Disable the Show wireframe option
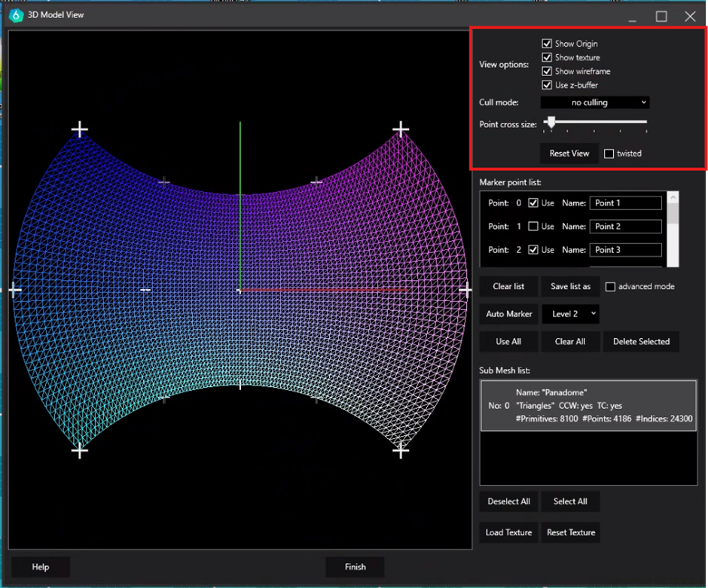The height and width of the screenshot is (588, 708). 547,72
